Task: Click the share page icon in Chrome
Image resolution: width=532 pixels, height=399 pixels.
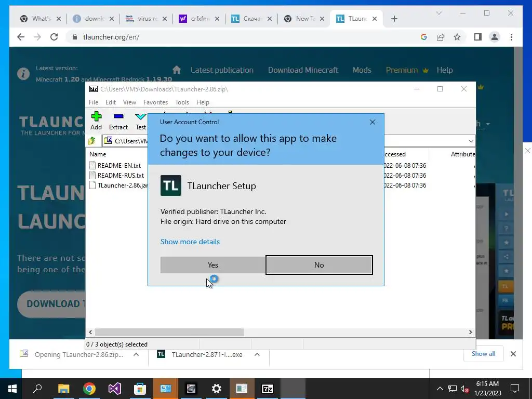Action: [441, 37]
